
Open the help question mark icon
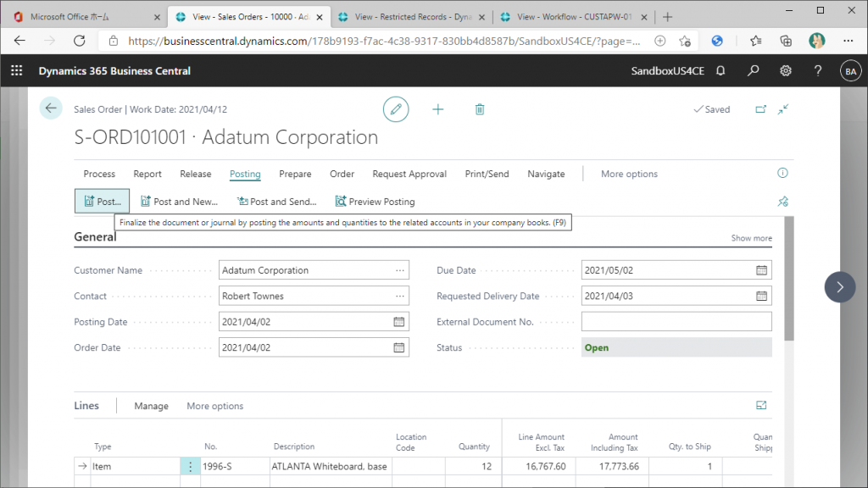click(x=818, y=71)
